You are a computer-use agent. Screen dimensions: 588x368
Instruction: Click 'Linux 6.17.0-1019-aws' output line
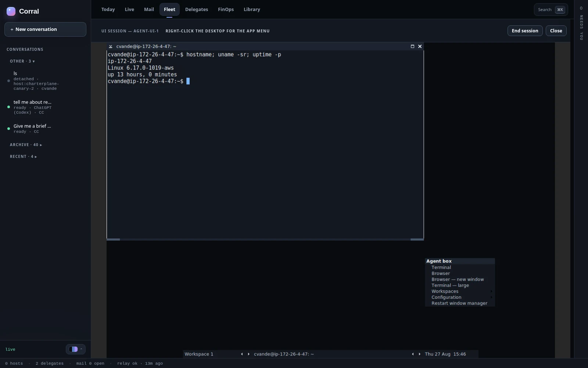coord(141,68)
